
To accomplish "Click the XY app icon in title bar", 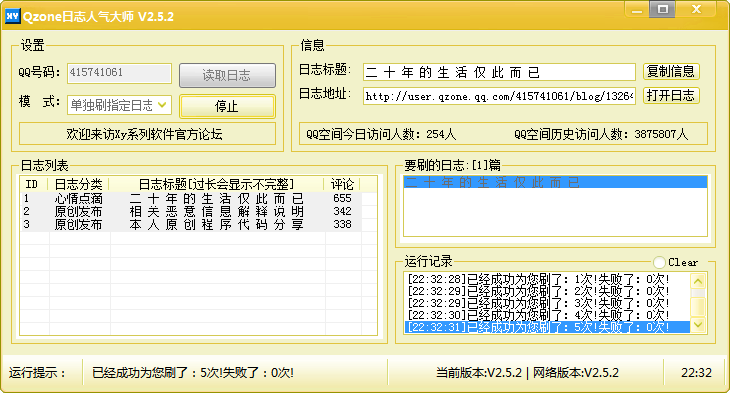I will (x=12, y=16).
